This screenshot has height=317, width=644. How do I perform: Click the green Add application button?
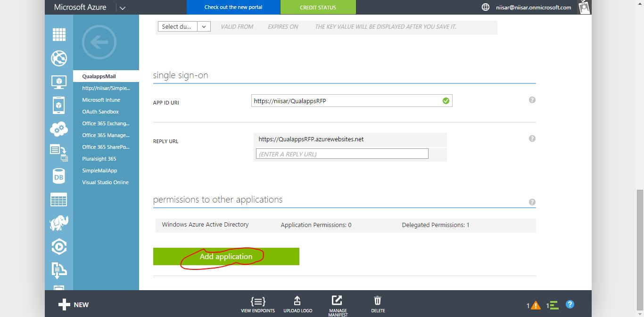coord(226,256)
